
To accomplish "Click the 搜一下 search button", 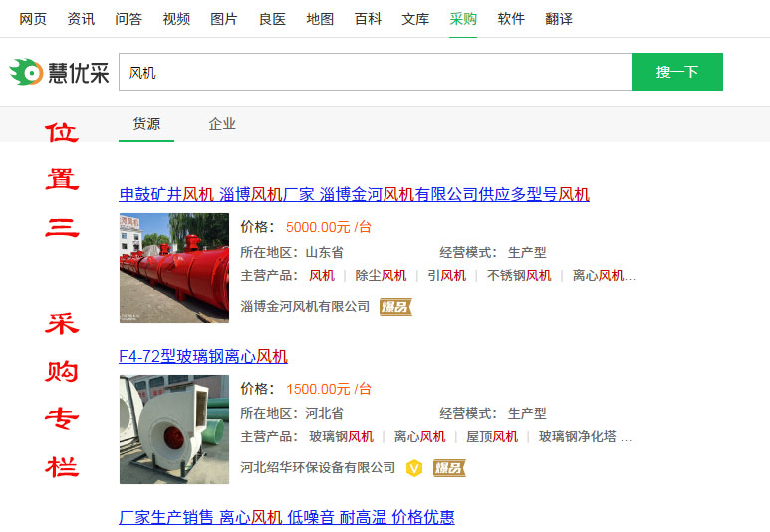I will coord(676,72).
